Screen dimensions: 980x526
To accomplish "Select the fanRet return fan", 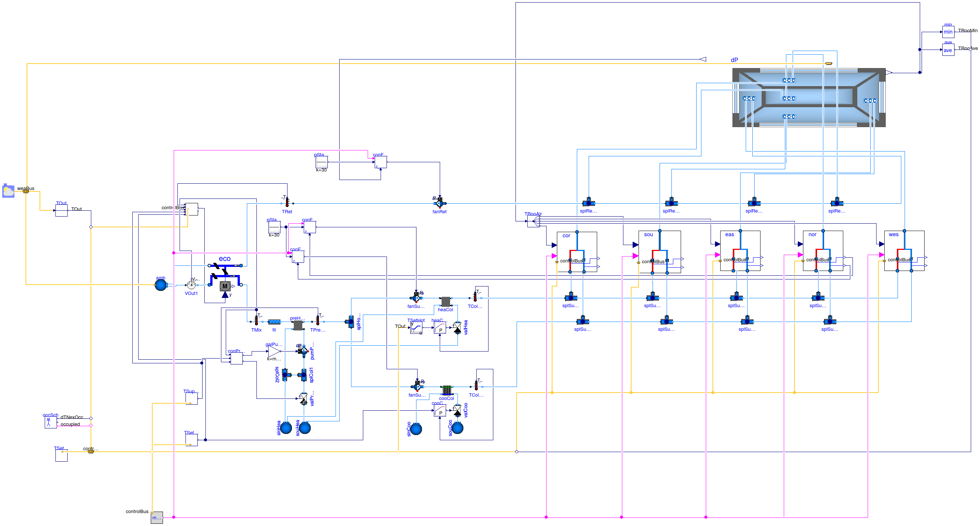I will 440,203.
